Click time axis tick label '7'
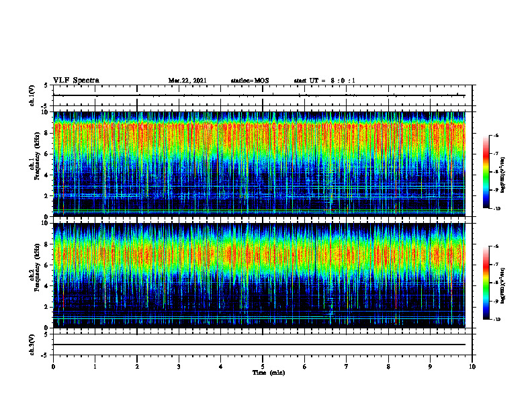This screenshot has height=411, width=532. [x=347, y=367]
